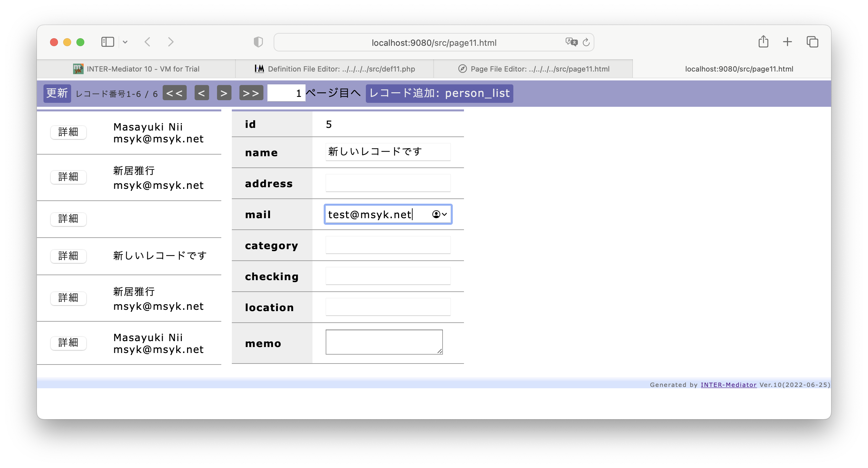Click the checking input field
Screen dimensions: 868x468
click(x=388, y=276)
